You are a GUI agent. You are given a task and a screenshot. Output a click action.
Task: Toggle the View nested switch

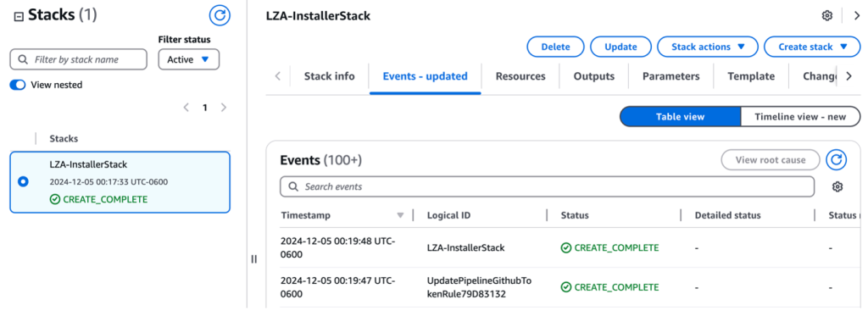(18, 85)
